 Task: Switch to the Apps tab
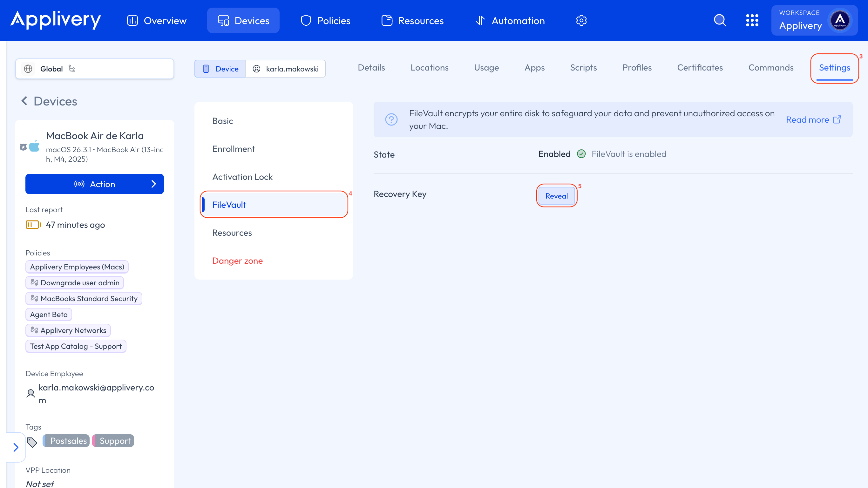coord(534,68)
